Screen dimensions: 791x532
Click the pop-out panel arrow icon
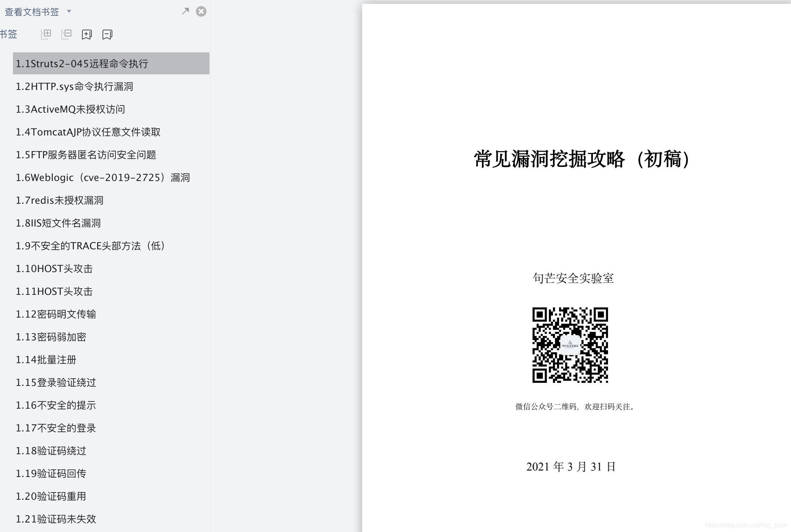click(185, 11)
